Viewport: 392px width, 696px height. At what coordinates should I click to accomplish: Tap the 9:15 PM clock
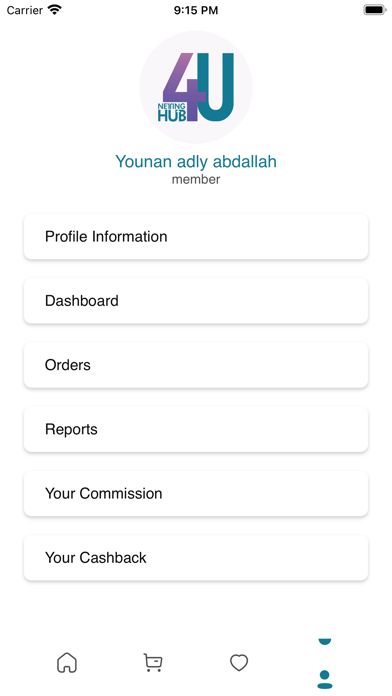(x=196, y=10)
